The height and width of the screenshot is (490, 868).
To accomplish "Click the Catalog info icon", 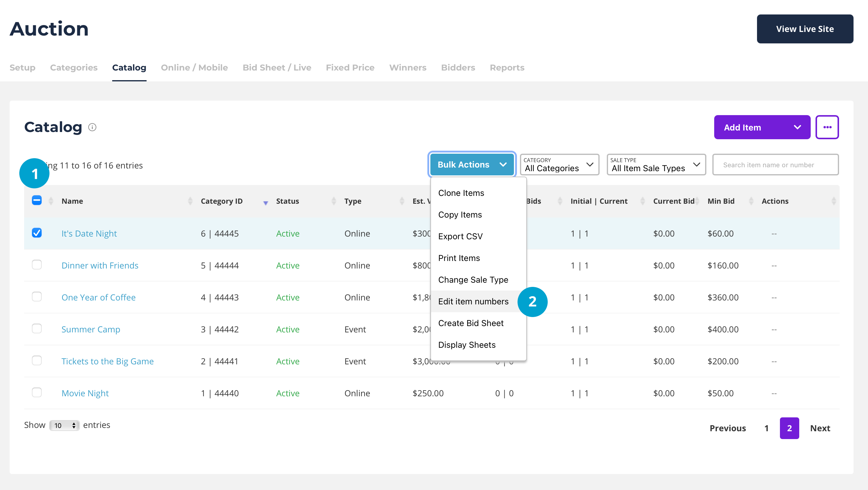I will pos(92,127).
